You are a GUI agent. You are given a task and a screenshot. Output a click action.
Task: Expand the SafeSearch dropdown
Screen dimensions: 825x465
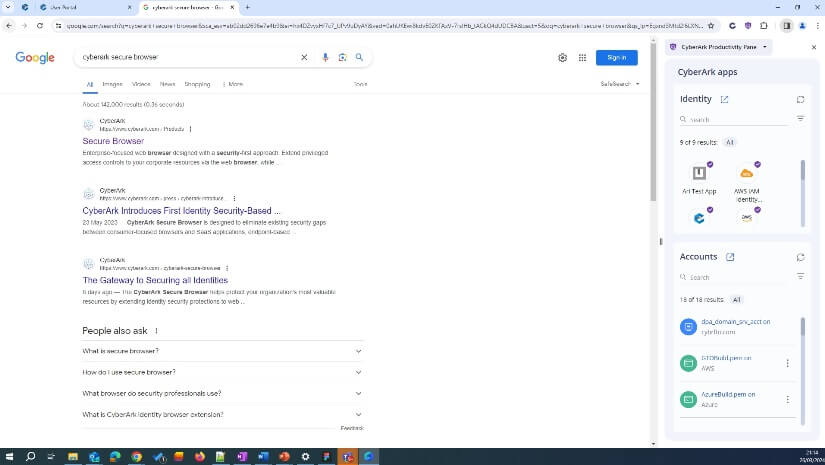[x=620, y=84]
